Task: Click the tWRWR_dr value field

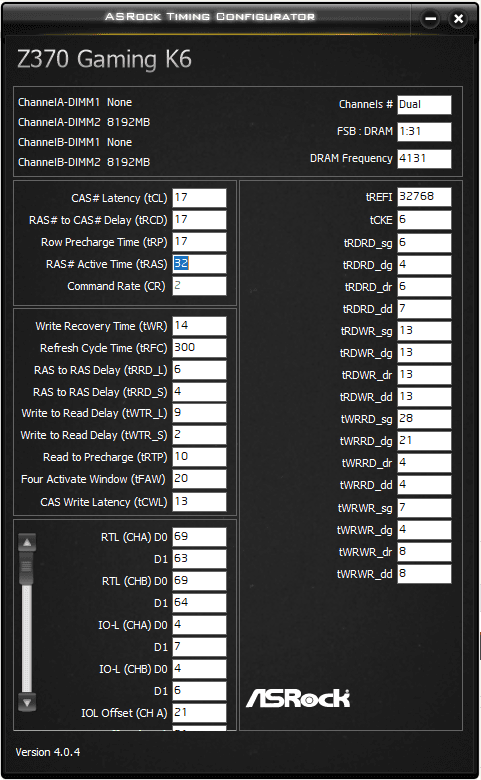Action: point(424,551)
